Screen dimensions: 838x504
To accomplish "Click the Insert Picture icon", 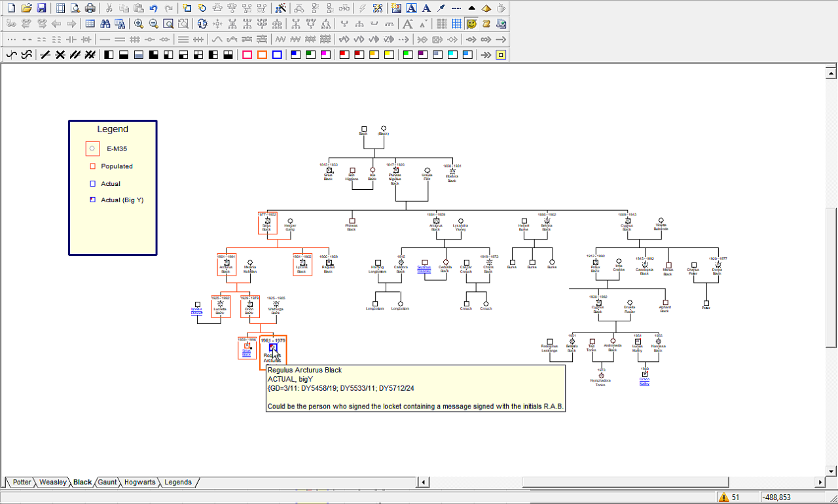I will [x=397, y=9].
